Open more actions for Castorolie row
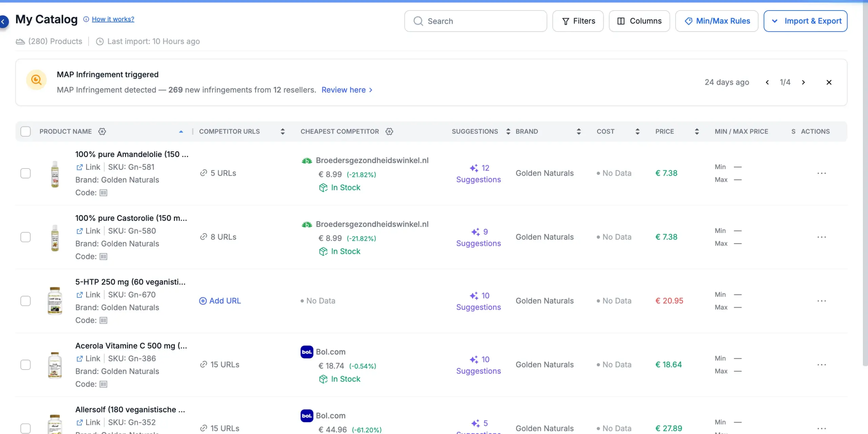Image resolution: width=868 pixels, height=434 pixels. [822, 237]
